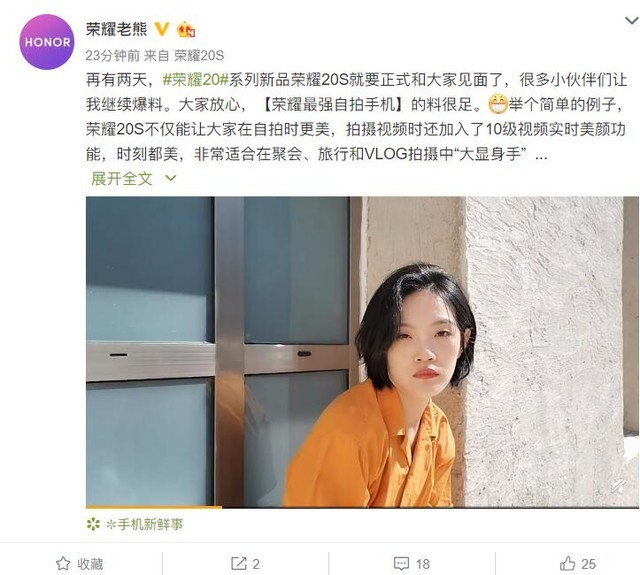The width and height of the screenshot is (640, 575).
Task: Click the grinning emoji in post text
Action: pyautogui.click(x=498, y=104)
